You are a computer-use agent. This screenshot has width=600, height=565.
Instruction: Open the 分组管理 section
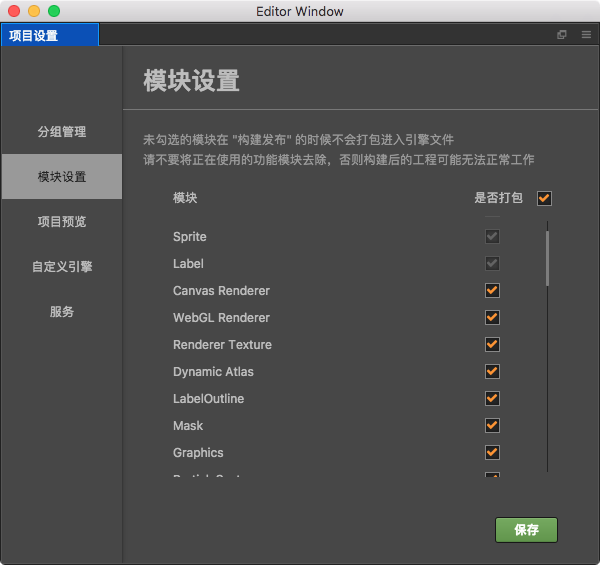pyautogui.click(x=62, y=132)
